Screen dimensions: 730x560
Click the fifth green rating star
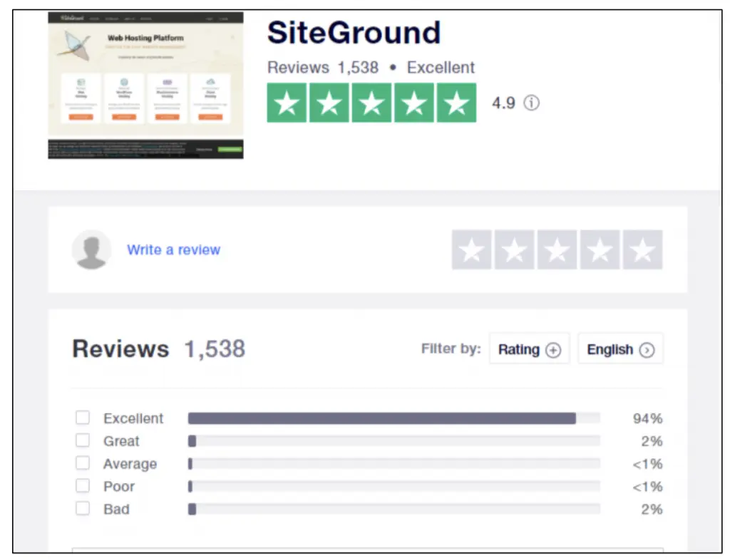point(456,103)
